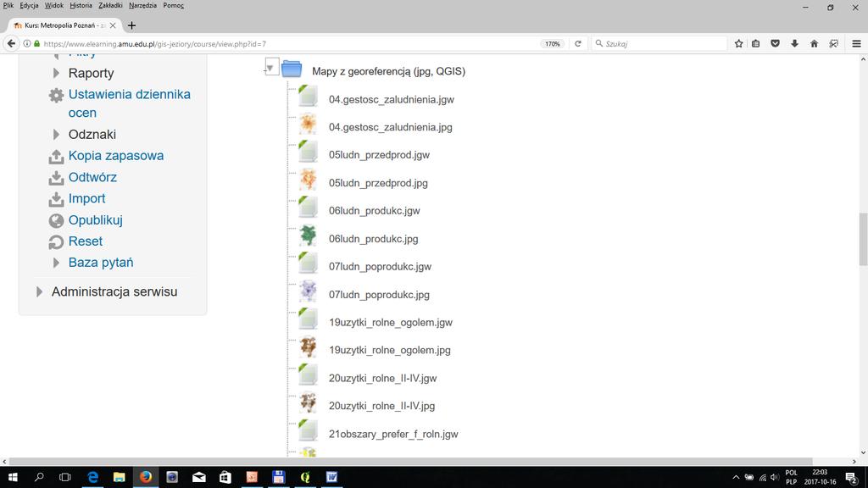The width and height of the screenshot is (868, 488).
Task: Expand the Baza pytań tree item
Action: click(x=56, y=263)
